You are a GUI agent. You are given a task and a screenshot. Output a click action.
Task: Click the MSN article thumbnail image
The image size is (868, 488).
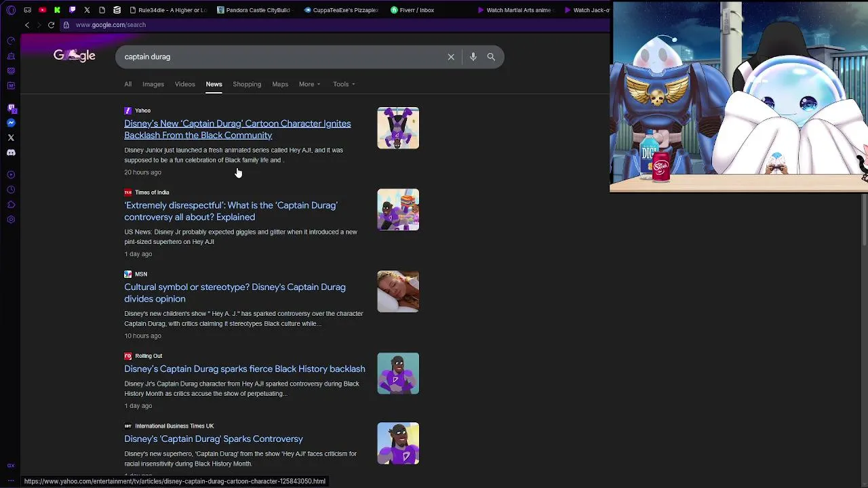(398, 291)
